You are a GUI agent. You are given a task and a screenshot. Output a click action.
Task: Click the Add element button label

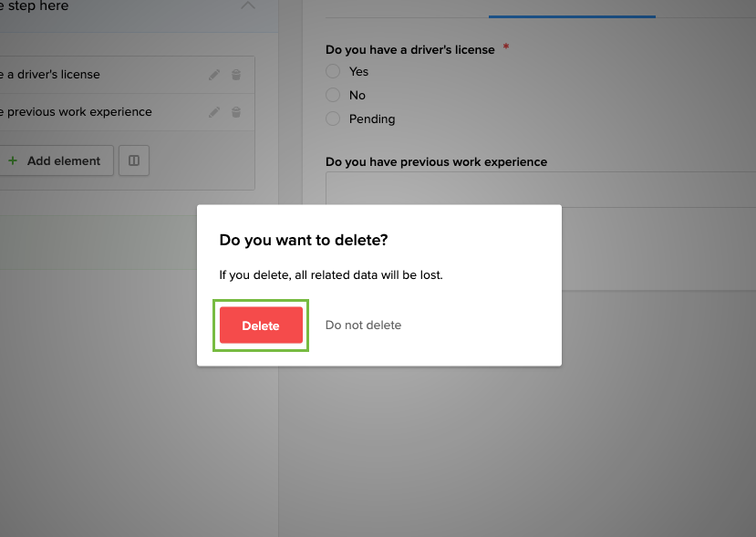[64, 160]
